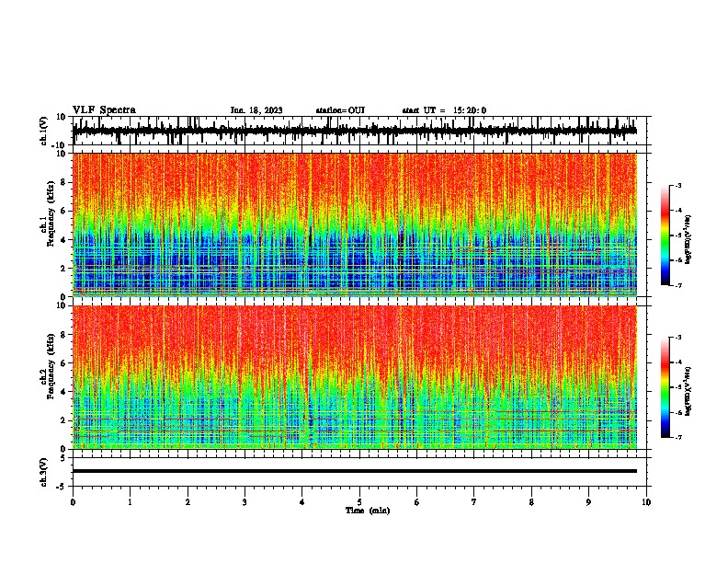Viewport: 728px width, 563px height.
Task: Select the "Jan. 18, 2023" date text
Action: click(256, 110)
